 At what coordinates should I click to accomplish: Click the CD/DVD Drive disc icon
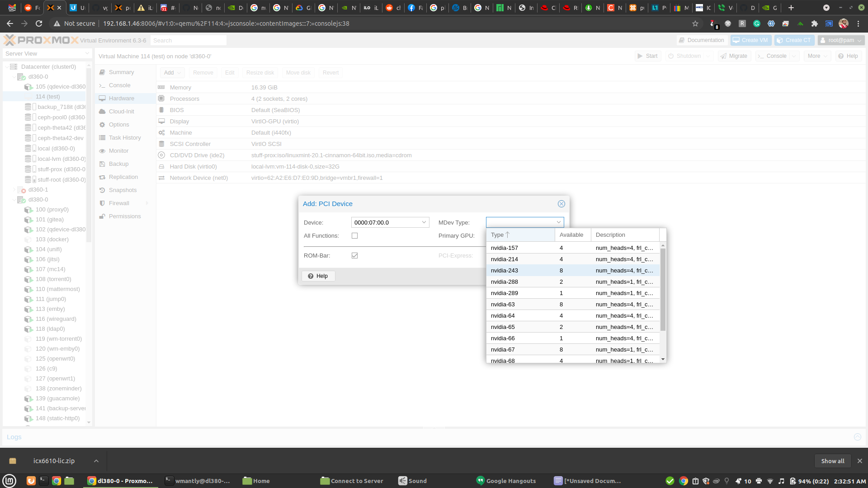(161, 155)
